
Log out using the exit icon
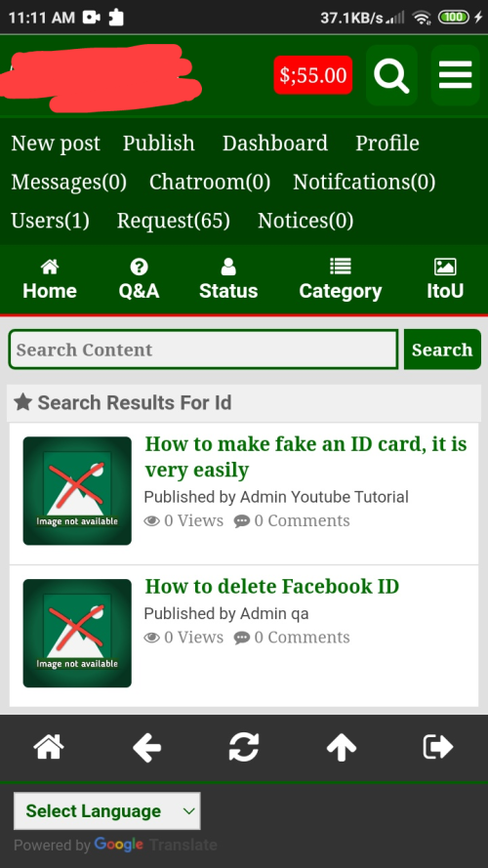438,747
